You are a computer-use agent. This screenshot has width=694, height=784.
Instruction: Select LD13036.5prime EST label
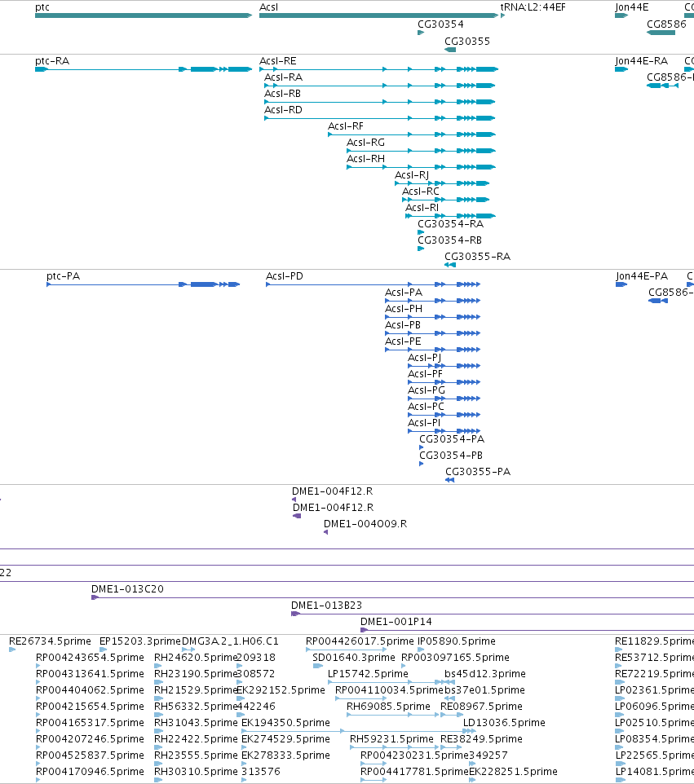click(x=504, y=723)
